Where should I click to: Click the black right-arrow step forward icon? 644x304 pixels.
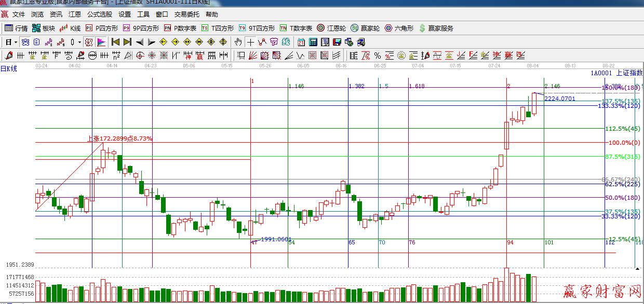pyautogui.click(x=152, y=42)
